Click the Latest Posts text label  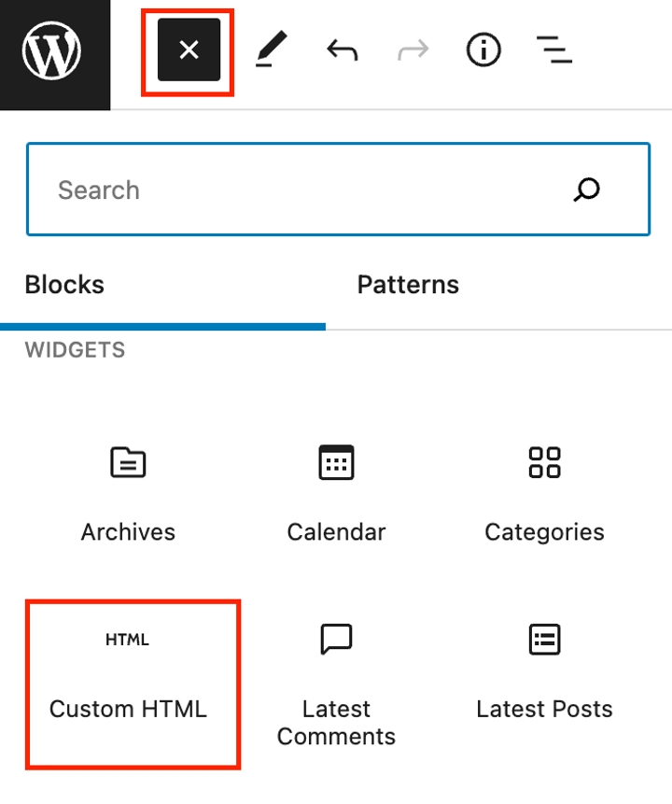point(544,709)
